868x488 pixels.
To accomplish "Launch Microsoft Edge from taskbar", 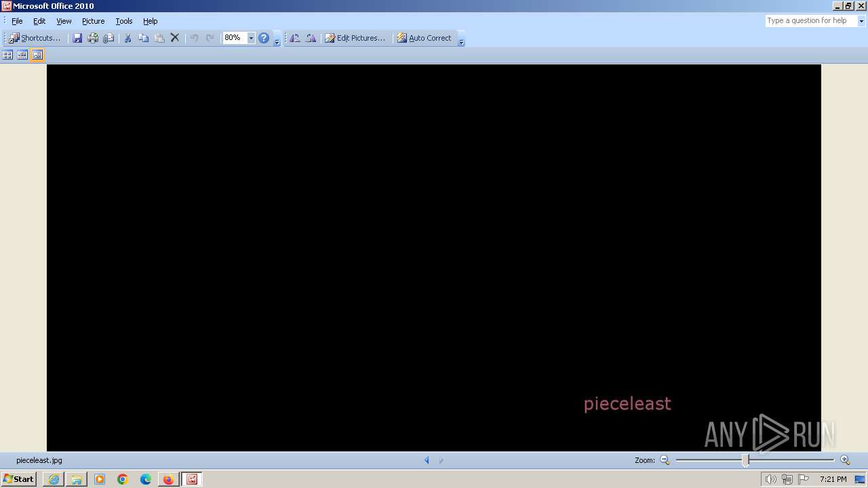I will 146,479.
